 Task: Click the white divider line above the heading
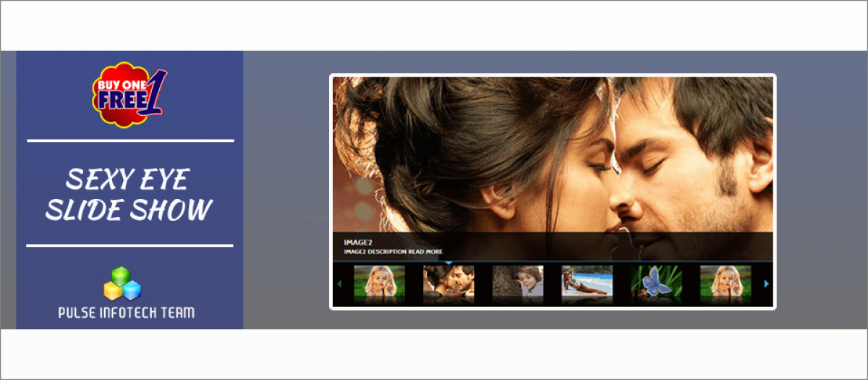[x=130, y=140]
